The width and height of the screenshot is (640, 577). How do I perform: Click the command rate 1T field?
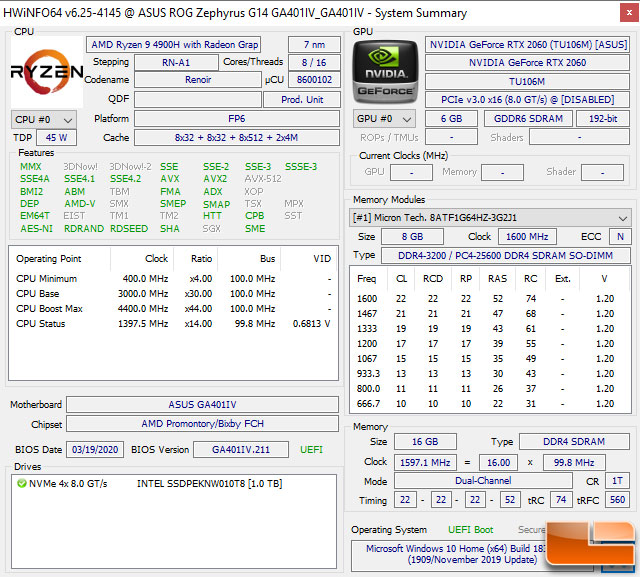617,481
